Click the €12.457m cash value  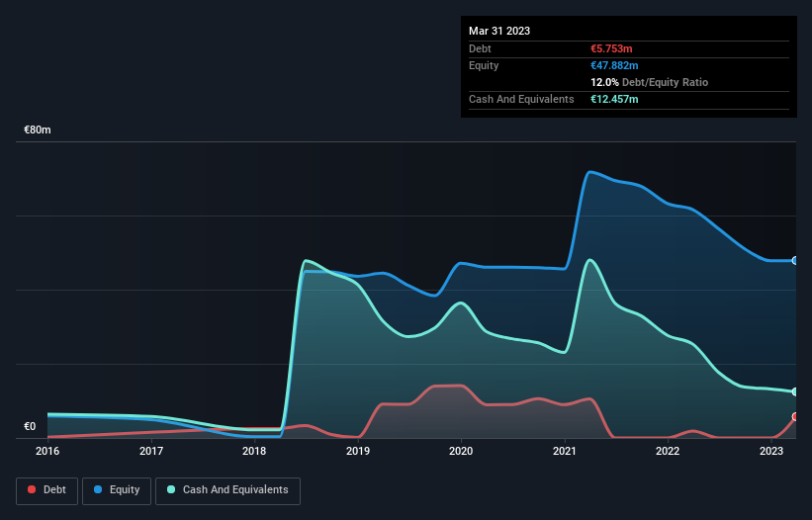coord(614,99)
